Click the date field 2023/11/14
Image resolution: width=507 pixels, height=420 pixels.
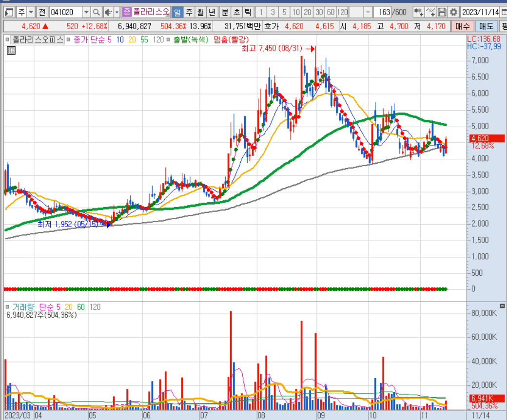tap(480, 13)
